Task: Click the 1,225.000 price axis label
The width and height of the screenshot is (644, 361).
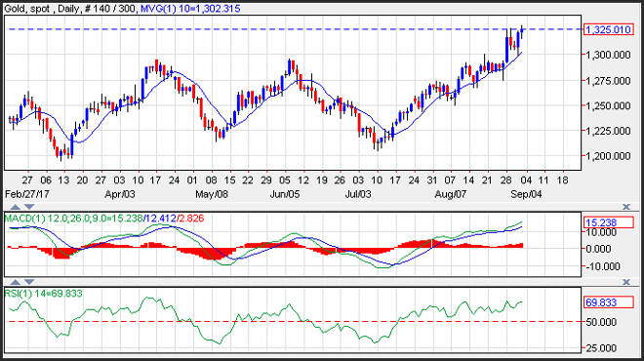Action: click(x=608, y=131)
